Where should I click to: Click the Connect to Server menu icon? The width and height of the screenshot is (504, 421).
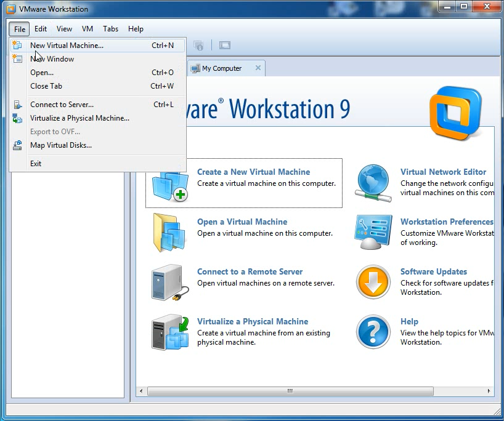17,105
